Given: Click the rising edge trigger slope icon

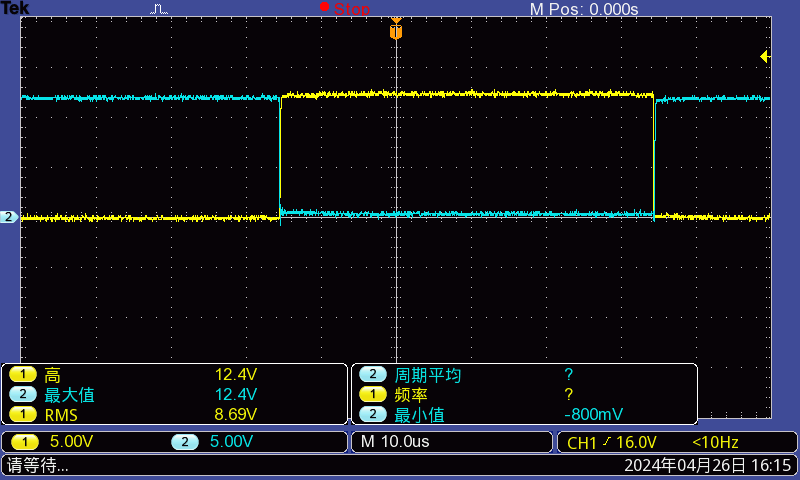Looking at the screenshot, I should click(x=607, y=441).
